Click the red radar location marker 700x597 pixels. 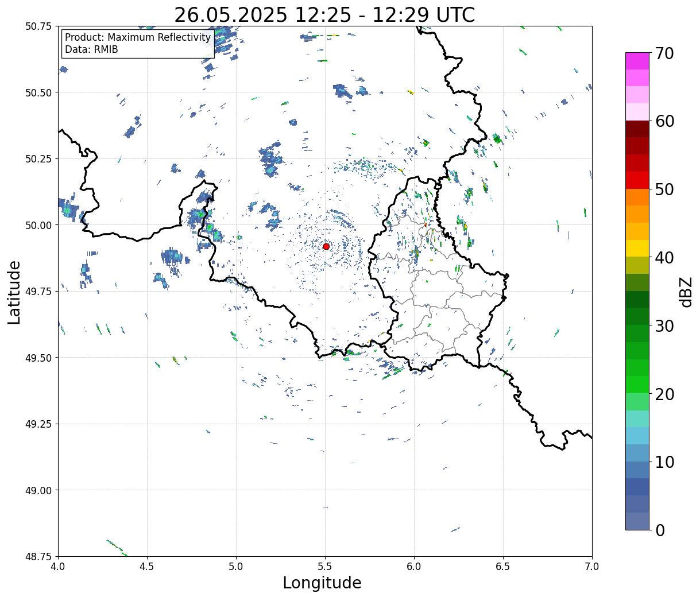(326, 246)
